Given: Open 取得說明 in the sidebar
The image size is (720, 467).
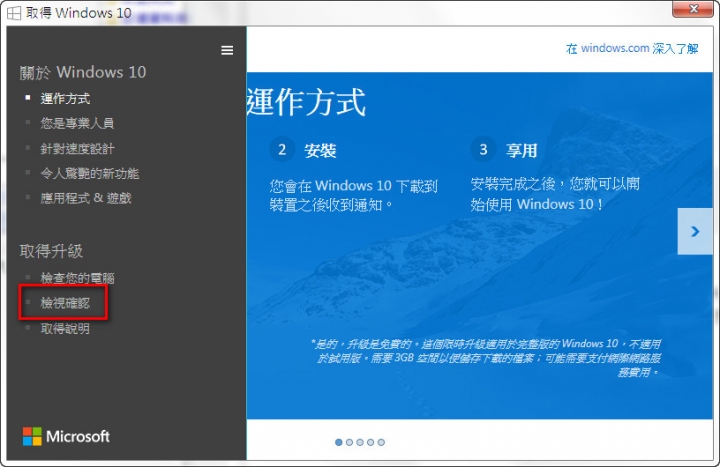Looking at the screenshot, I should pos(65,328).
